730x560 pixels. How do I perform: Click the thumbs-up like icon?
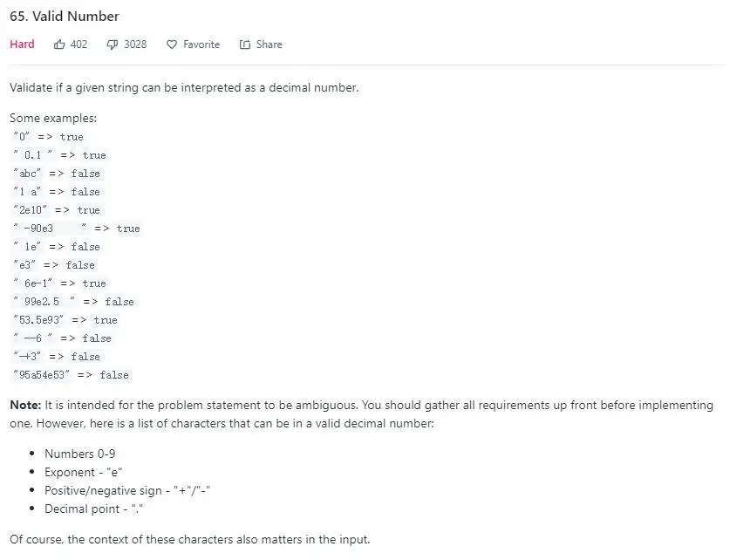pyautogui.click(x=59, y=44)
